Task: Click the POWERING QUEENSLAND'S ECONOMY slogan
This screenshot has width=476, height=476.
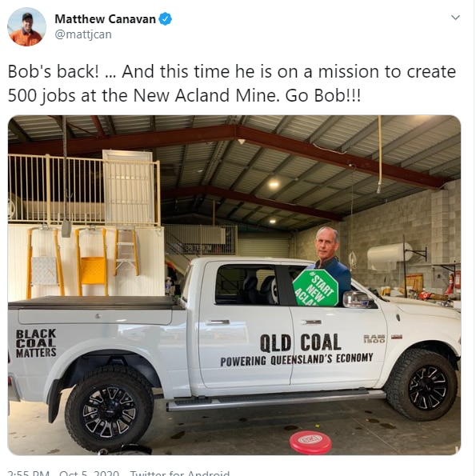Action: (297, 359)
